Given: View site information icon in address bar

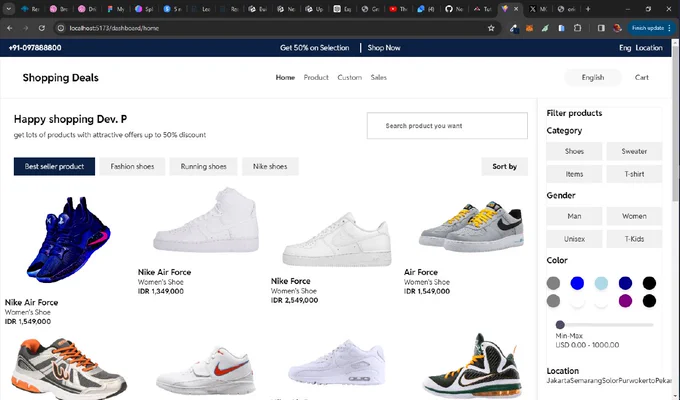Looking at the screenshot, I should tap(61, 28).
